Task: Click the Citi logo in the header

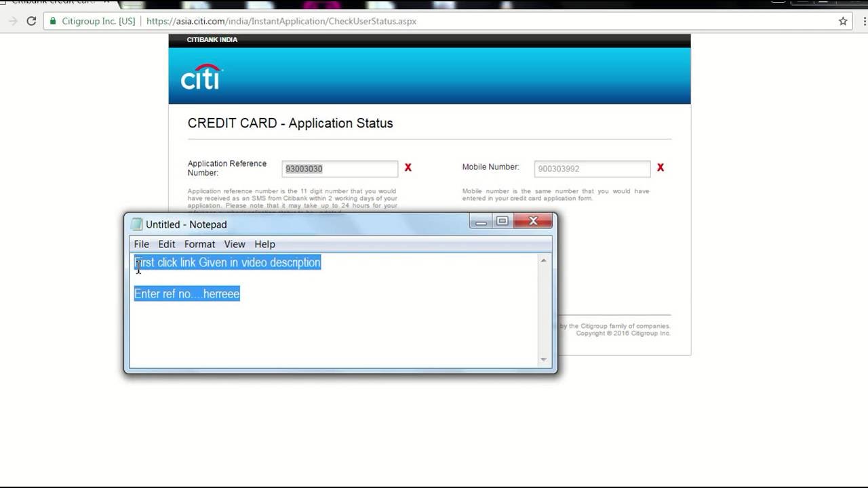Action: (x=201, y=77)
